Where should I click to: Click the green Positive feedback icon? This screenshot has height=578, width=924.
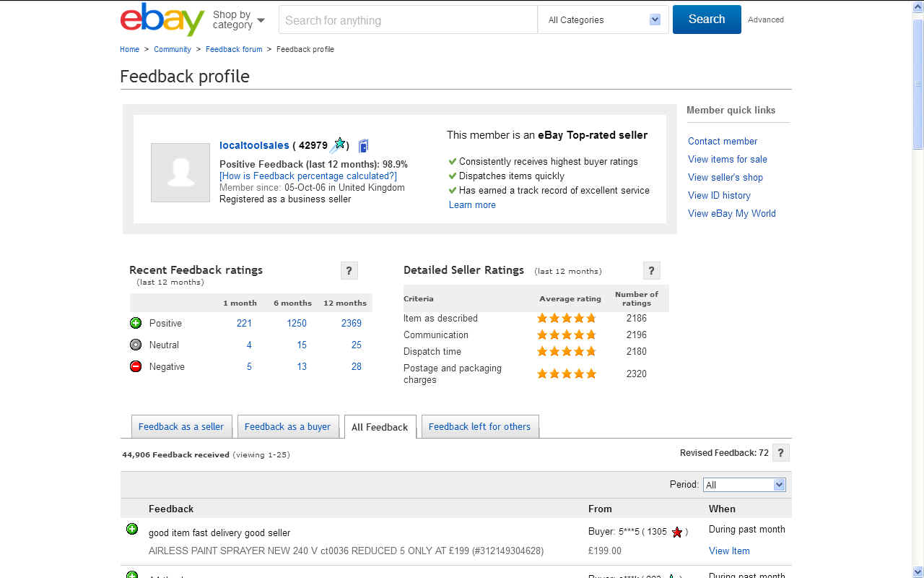[x=136, y=323]
